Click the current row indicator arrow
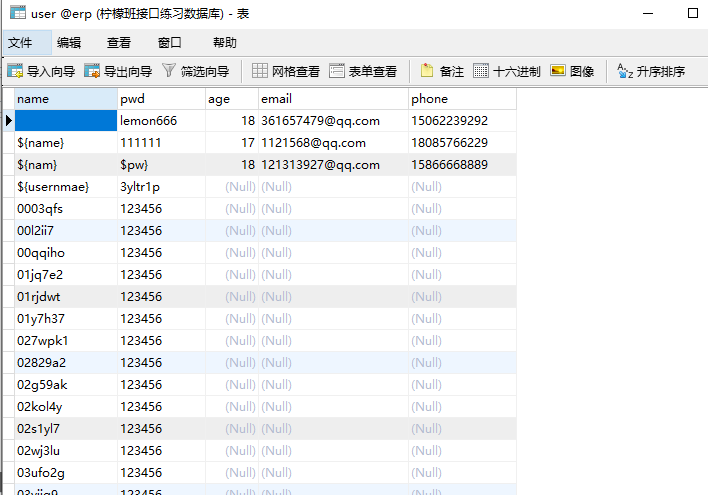The width and height of the screenshot is (708, 495). tap(9, 121)
